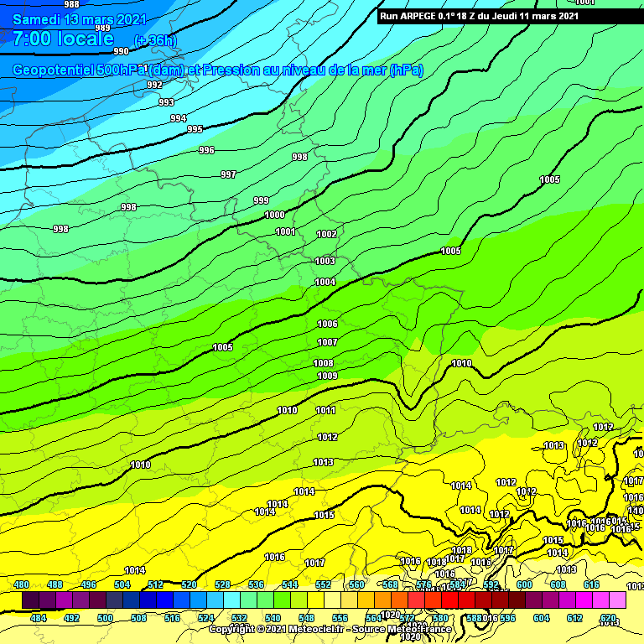Screen dimensions: 644x644
Task: Click the 1006 isobar label
Action: click(327, 324)
